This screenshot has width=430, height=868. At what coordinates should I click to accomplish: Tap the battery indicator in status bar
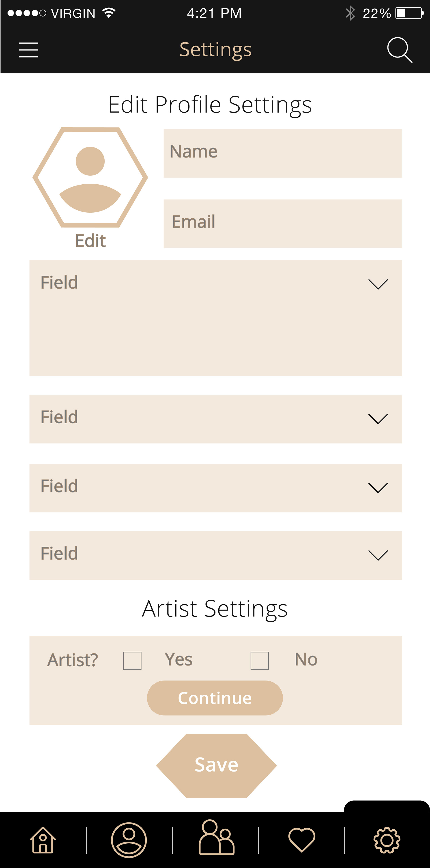(x=409, y=13)
